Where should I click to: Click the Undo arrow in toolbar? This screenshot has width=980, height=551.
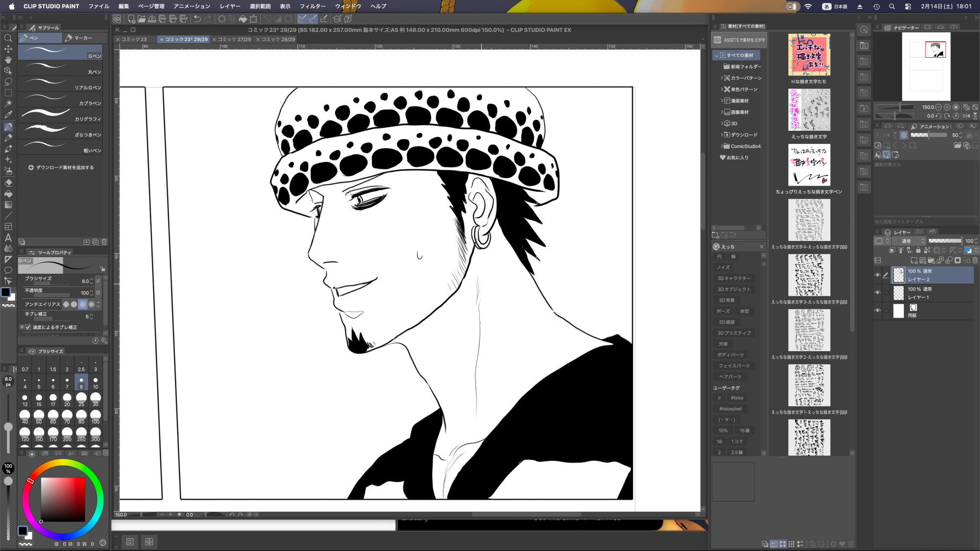(197, 19)
